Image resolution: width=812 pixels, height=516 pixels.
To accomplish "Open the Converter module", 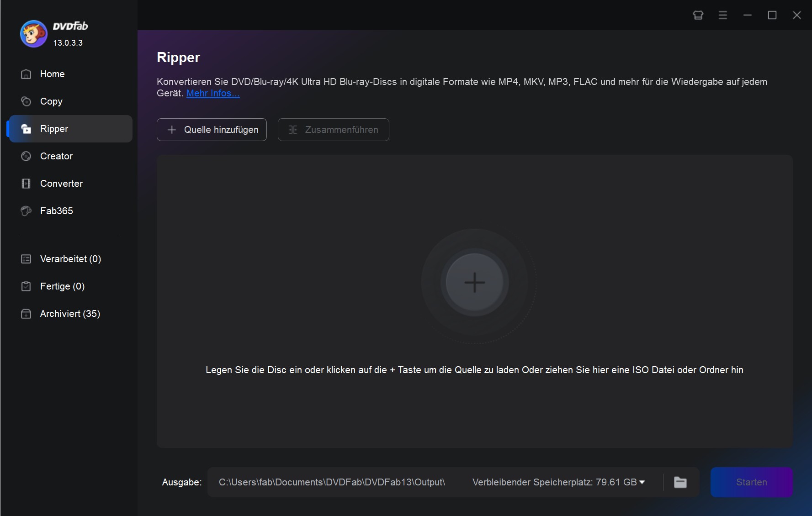I will [x=71, y=184].
